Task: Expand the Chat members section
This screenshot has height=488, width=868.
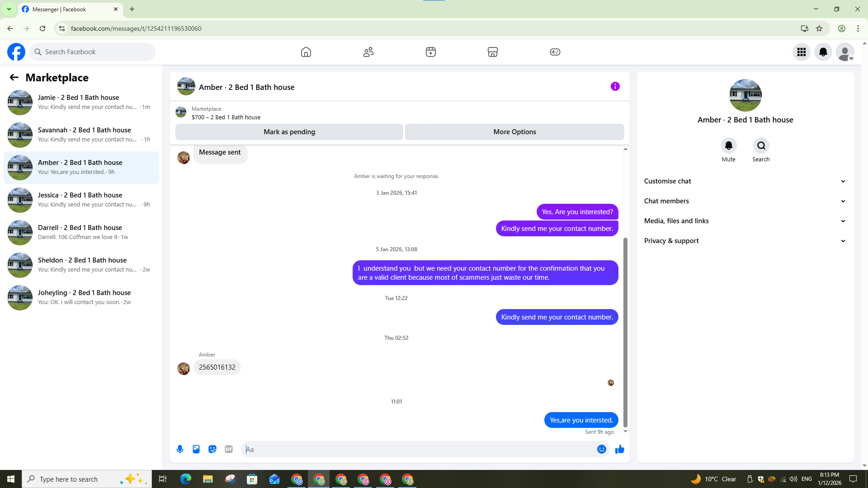Action: [745, 201]
